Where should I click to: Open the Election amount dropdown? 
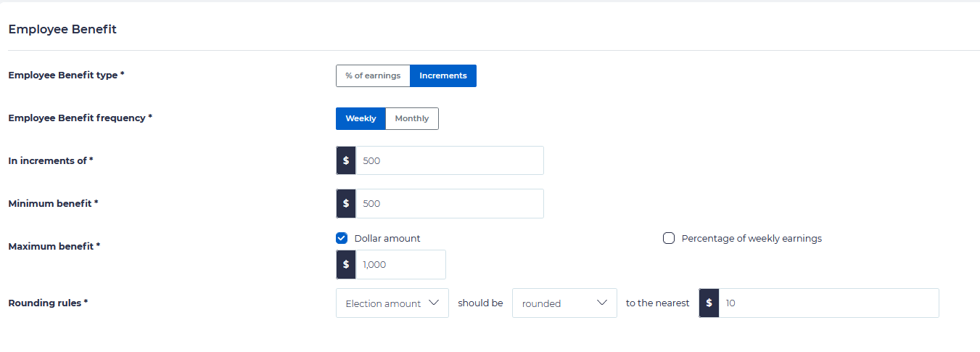pos(384,303)
